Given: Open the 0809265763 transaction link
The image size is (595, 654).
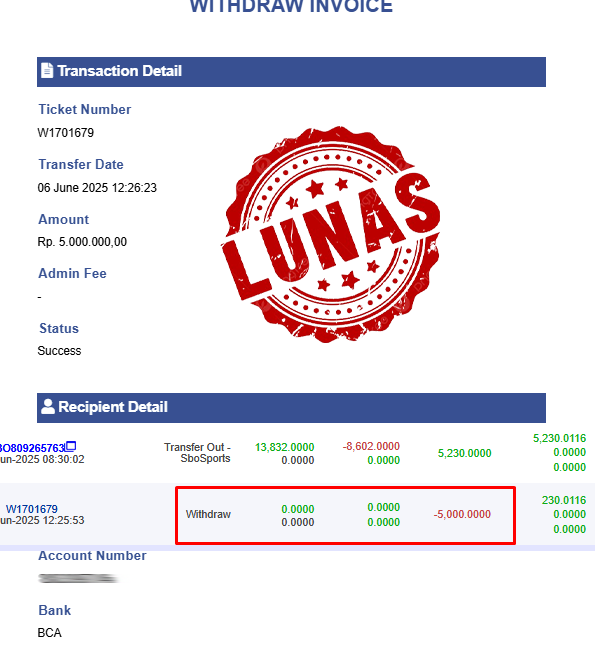Looking at the screenshot, I should [33, 448].
